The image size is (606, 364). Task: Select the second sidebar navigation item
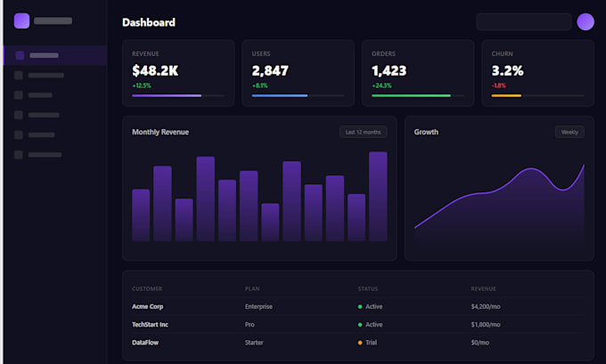pyautogui.click(x=55, y=76)
